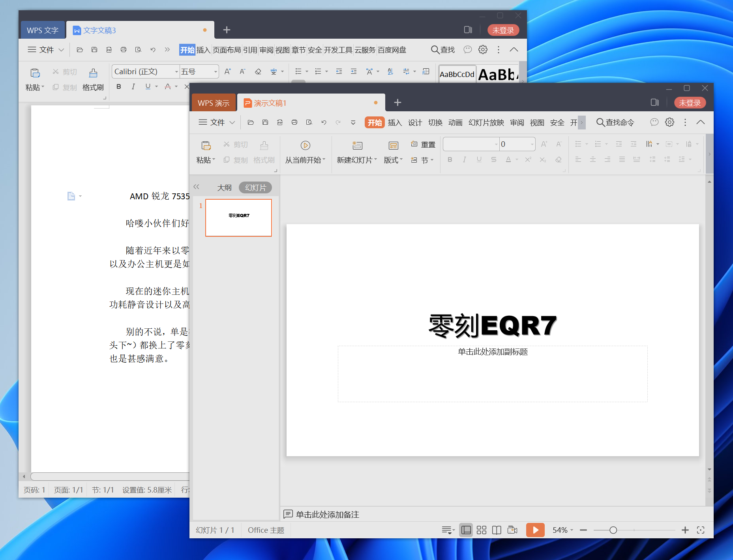Image resolution: width=733 pixels, height=560 pixels.
Task: Expand the 文件 menu arrow in Presentation
Action: click(x=232, y=123)
